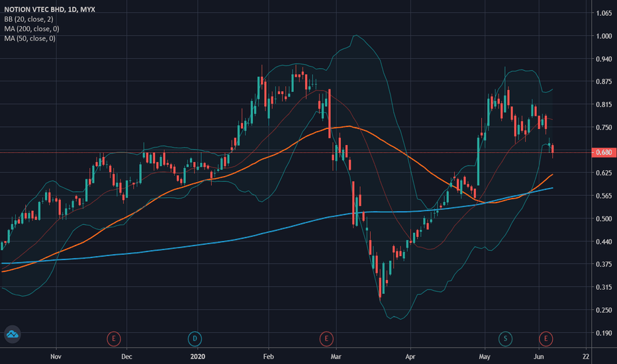Click the current price label 0.680
Screen dimensions: 617x364
(x=604, y=152)
